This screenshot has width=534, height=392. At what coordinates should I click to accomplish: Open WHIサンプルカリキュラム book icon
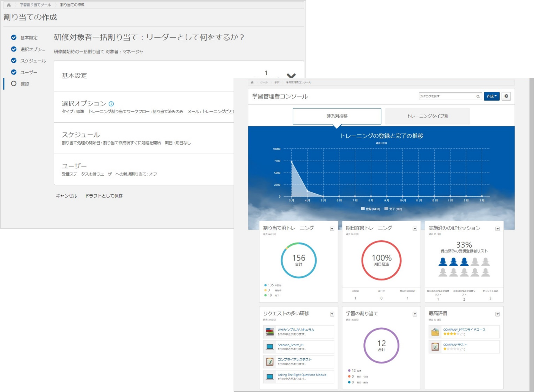[x=270, y=332]
